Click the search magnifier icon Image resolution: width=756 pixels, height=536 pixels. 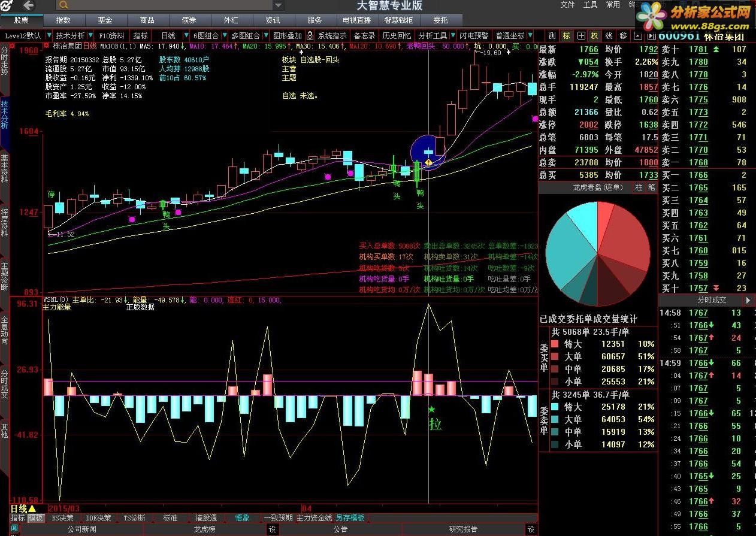[x=63, y=5]
